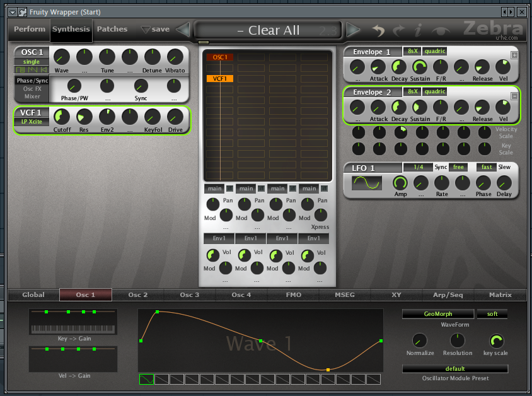The height and width of the screenshot is (396, 532).
Task: Open the Osc 2 tab
Action: [x=138, y=295]
